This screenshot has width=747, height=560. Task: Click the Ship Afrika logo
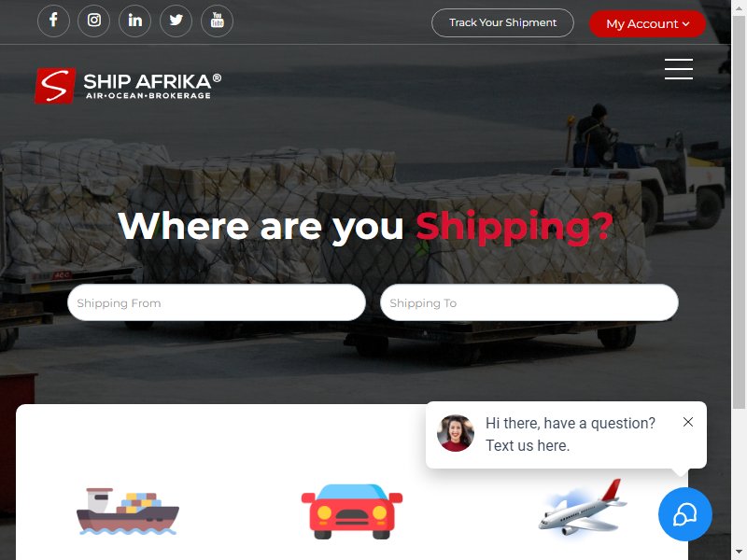(128, 86)
